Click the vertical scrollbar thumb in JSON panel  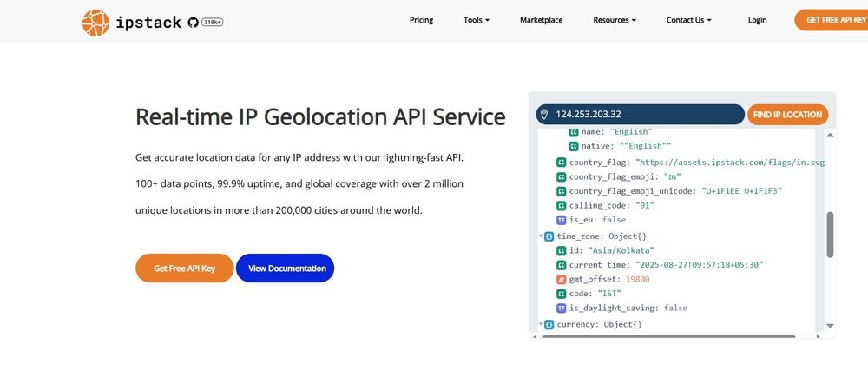click(830, 235)
